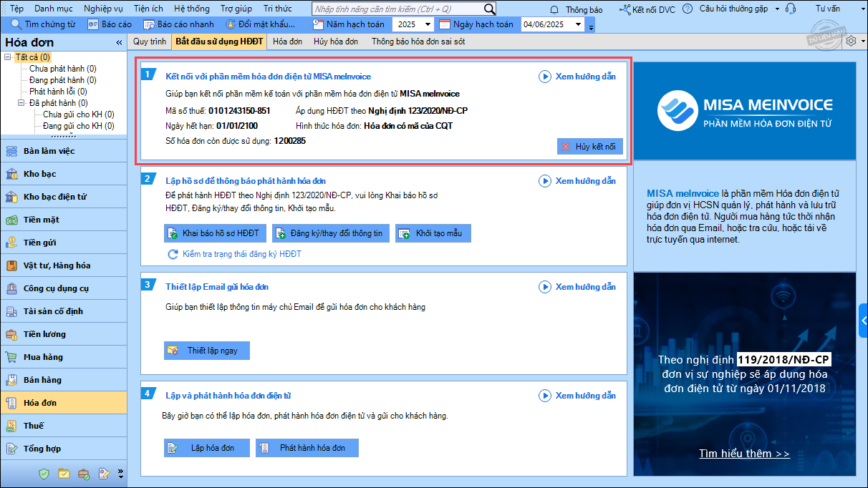This screenshot has width=868, height=488.
Task: Open the Thuế module
Action: [64, 426]
